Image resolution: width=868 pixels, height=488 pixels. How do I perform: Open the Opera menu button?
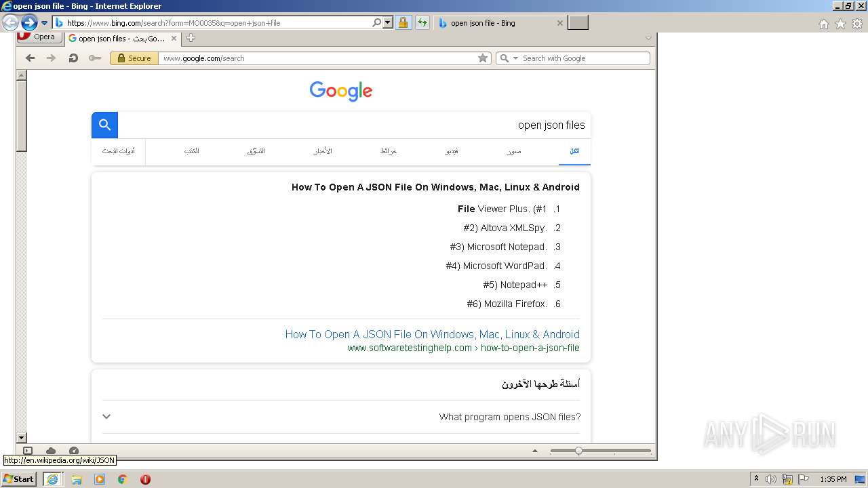[x=39, y=37]
